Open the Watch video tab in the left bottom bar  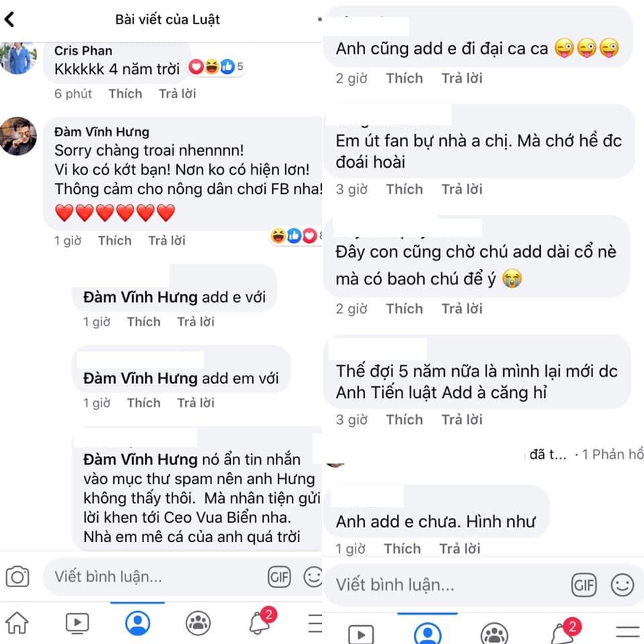tap(77, 623)
